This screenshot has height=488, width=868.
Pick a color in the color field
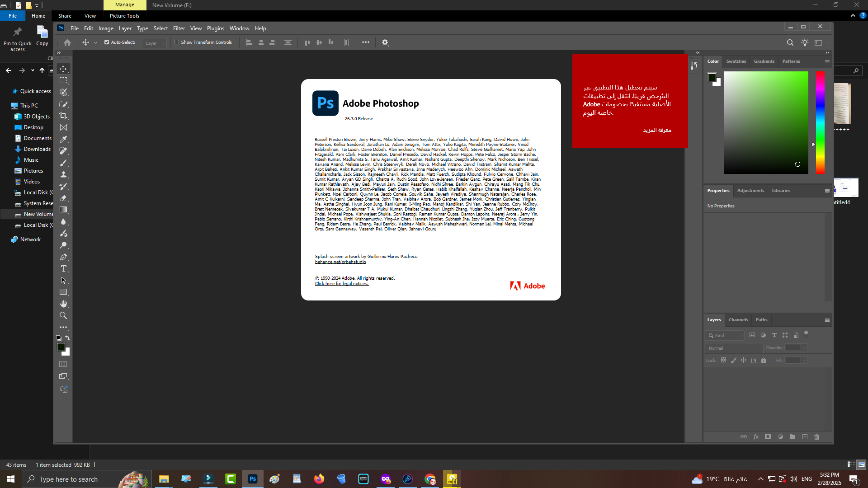coord(766,122)
